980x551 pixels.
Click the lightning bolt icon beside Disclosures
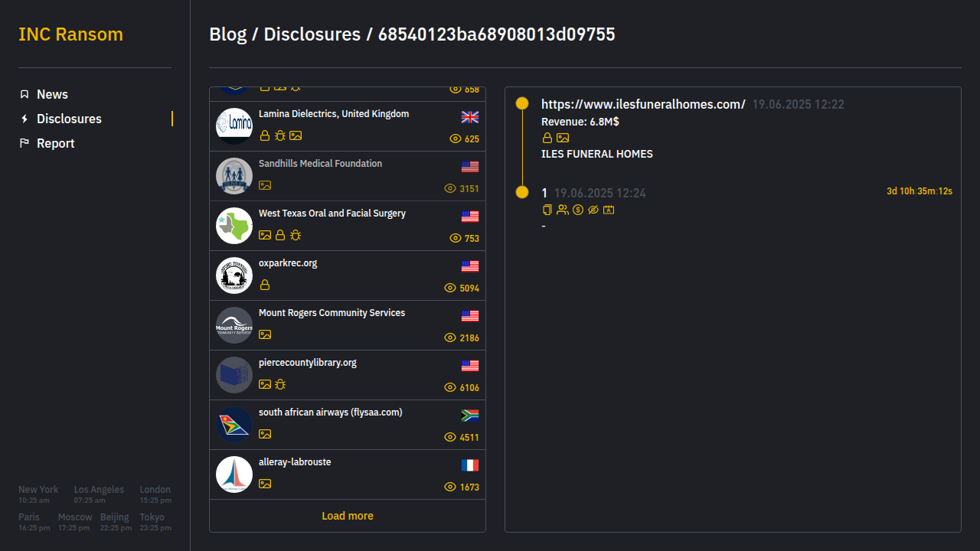24,119
